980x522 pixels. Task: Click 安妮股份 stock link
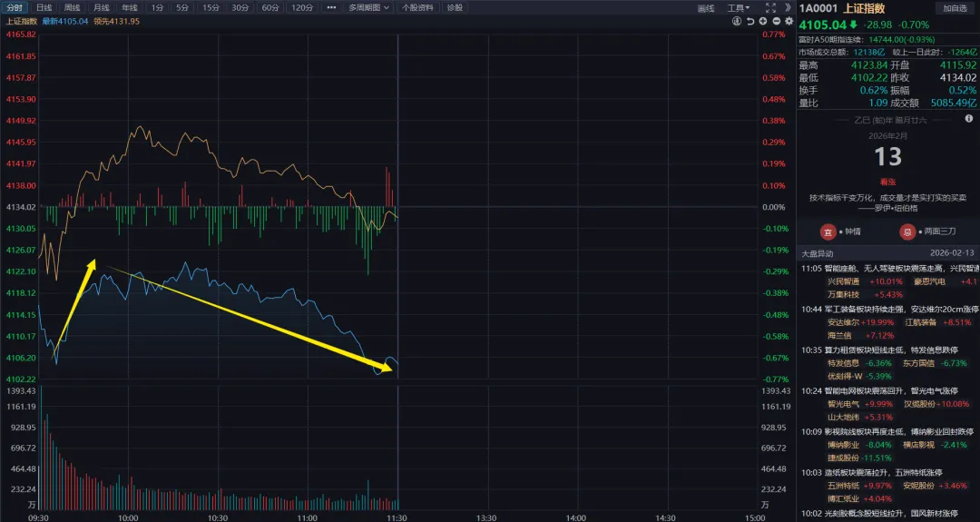[x=918, y=486]
